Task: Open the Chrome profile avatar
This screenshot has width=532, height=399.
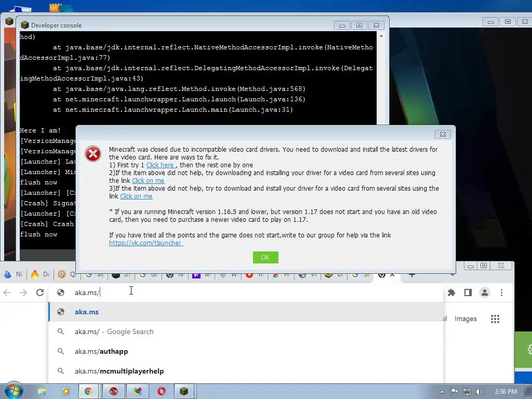Action: coord(485,292)
